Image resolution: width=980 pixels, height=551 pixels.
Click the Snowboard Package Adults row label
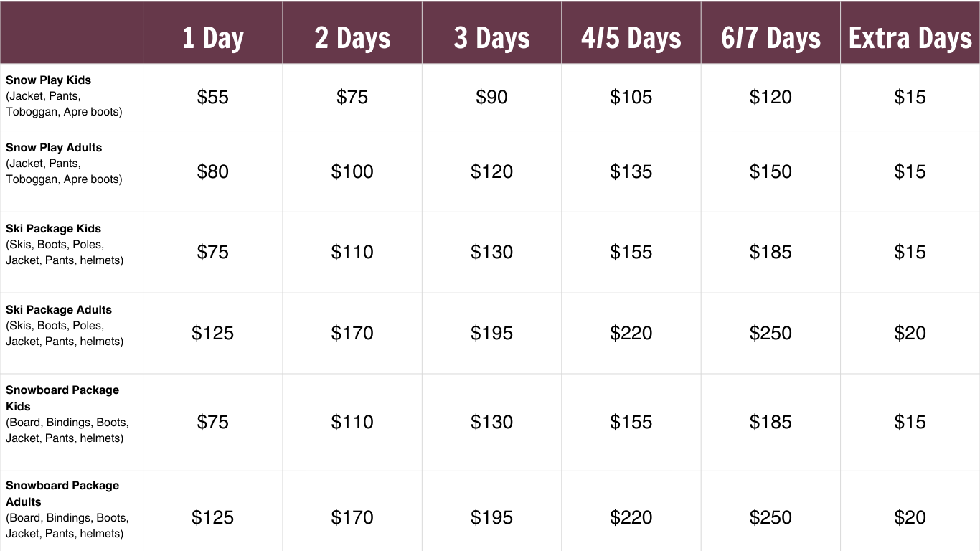click(x=62, y=493)
